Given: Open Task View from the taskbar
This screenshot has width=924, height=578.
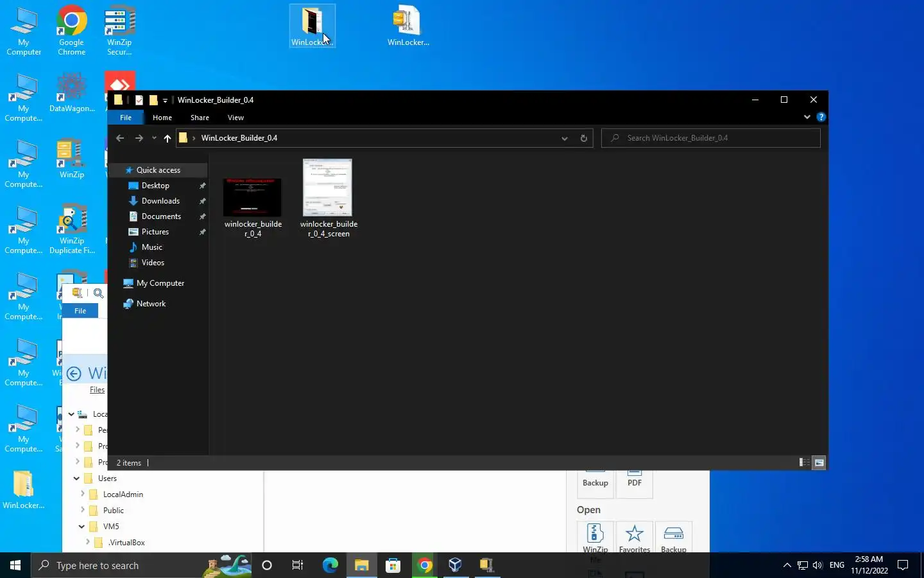Looking at the screenshot, I should tap(298, 565).
